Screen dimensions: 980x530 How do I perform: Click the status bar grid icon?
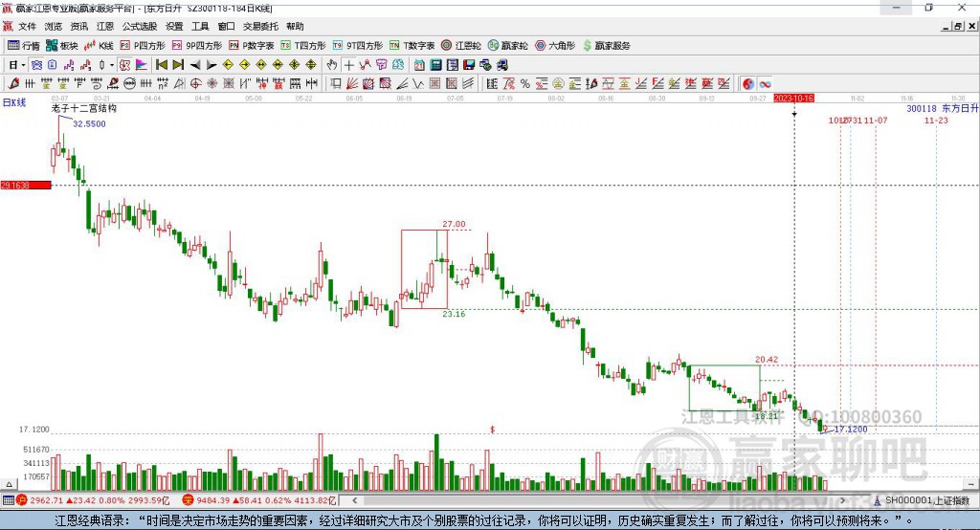click(8, 500)
